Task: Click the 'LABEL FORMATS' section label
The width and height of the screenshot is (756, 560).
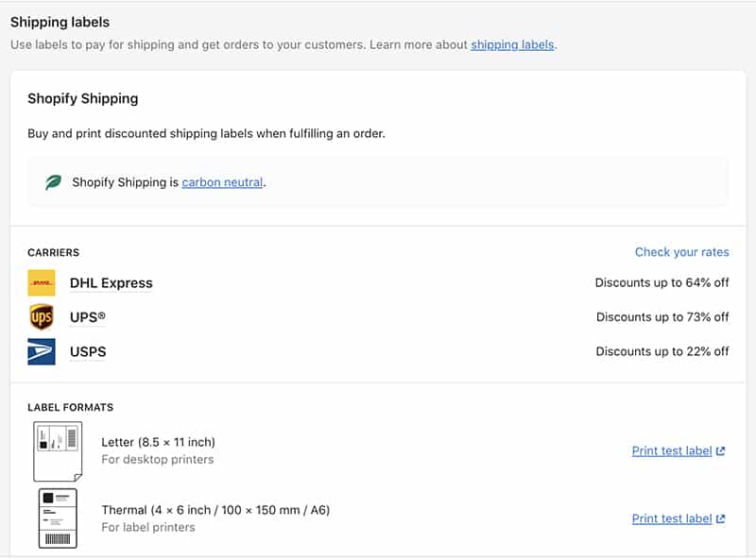Action: [x=70, y=407]
